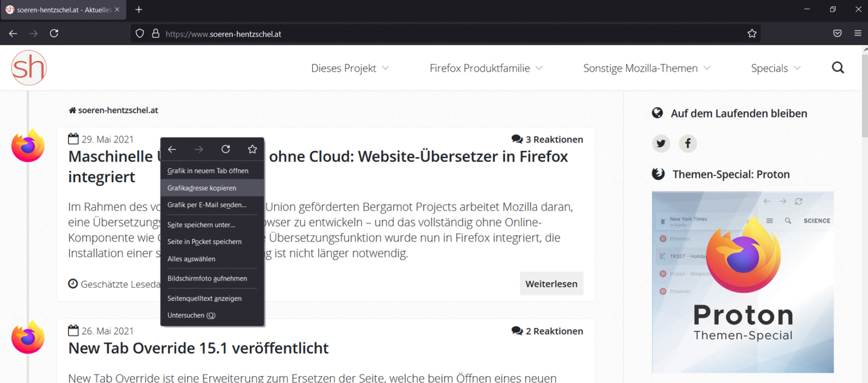The width and height of the screenshot is (868, 383).
Task: Save the page to Pocket via toolbar icon
Action: (837, 33)
